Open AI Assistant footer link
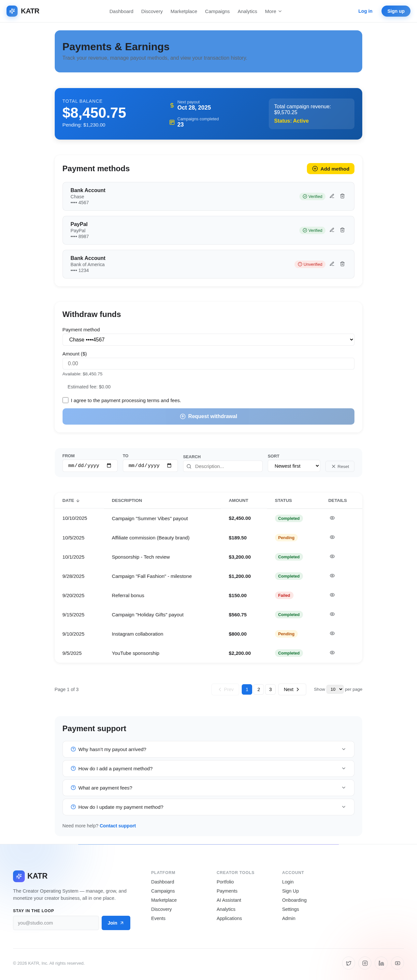The width and height of the screenshot is (417, 980). pos(229,900)
